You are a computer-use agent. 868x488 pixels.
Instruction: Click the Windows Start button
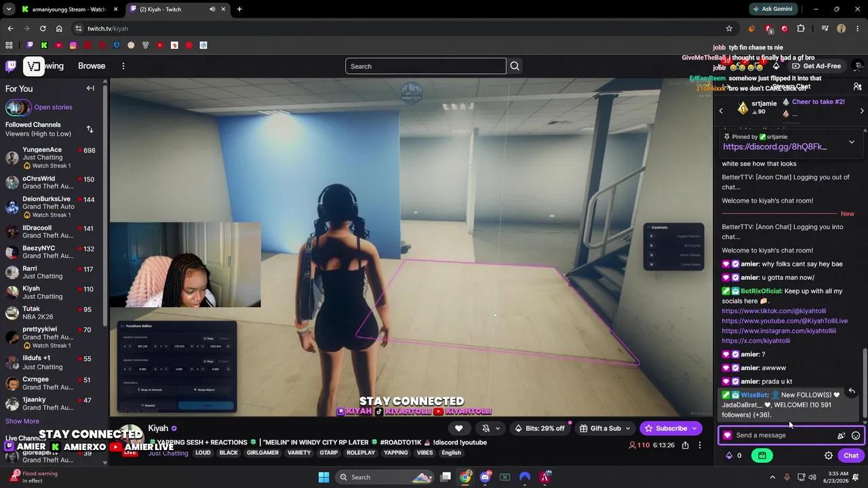coord(323,477)
